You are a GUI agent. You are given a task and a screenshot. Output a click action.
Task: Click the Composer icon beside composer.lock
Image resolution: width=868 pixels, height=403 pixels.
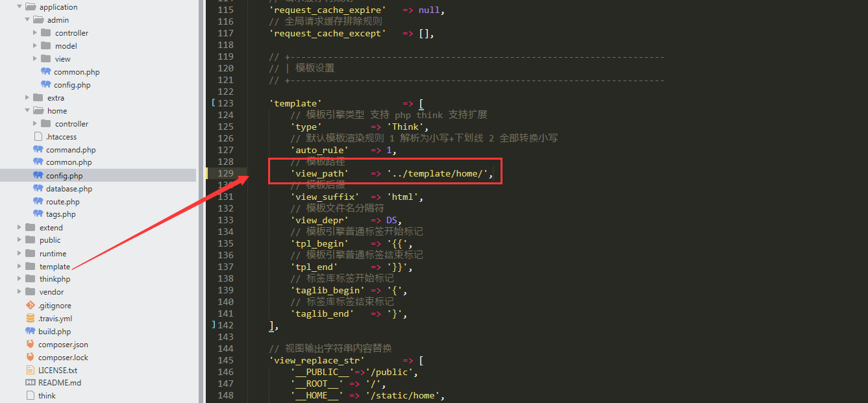(31, 357)
